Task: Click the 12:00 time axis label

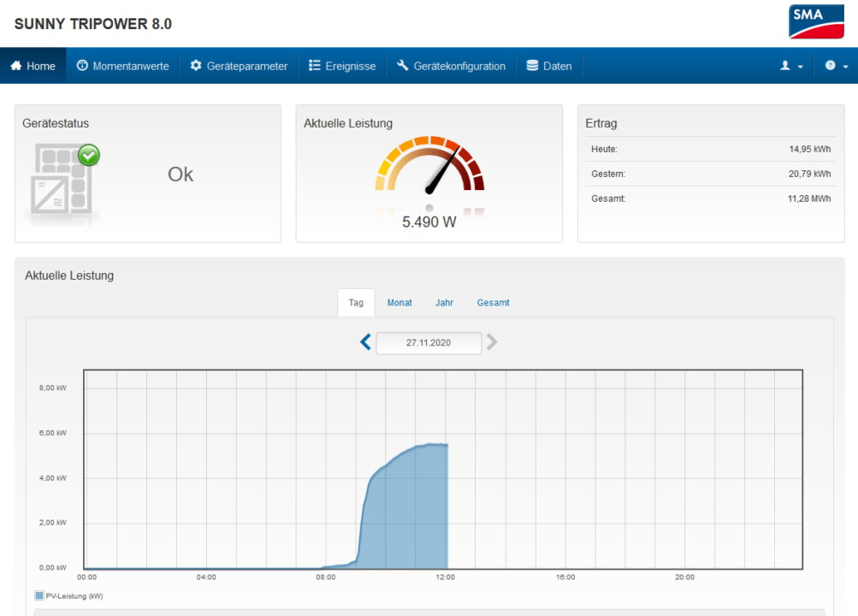Action: (x=446, y=577)
